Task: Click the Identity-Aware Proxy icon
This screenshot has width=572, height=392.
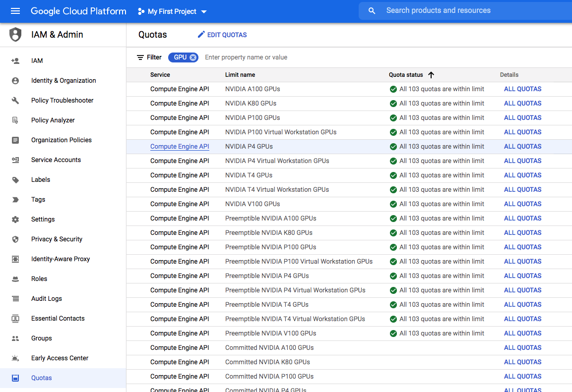Action: point(15,259)
